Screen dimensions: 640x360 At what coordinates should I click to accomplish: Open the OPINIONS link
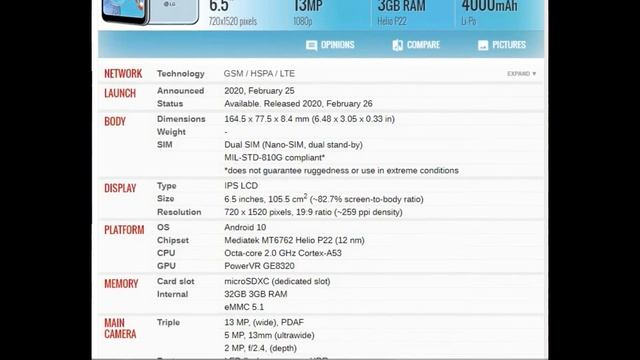(x=337, y=45)
